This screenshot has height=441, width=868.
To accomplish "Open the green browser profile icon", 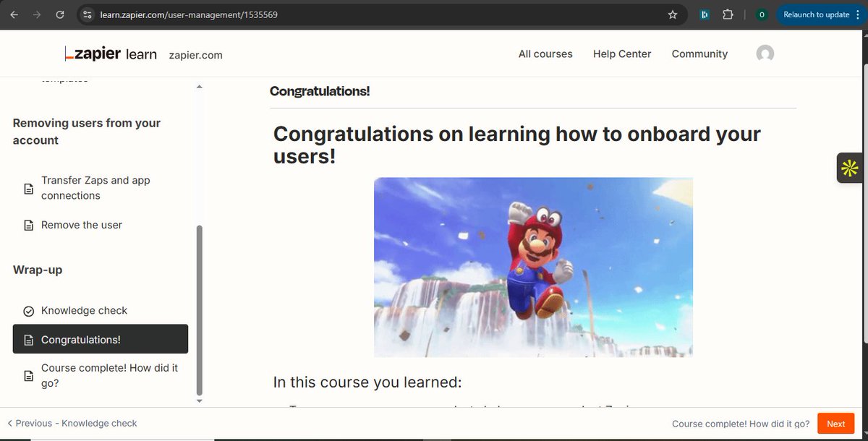I will coord(761,14).
